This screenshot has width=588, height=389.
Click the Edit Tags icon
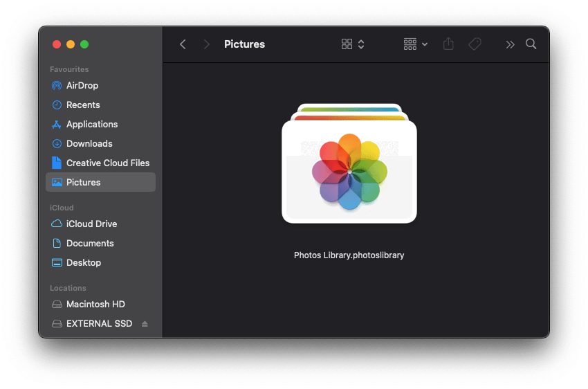pos(475,44)
